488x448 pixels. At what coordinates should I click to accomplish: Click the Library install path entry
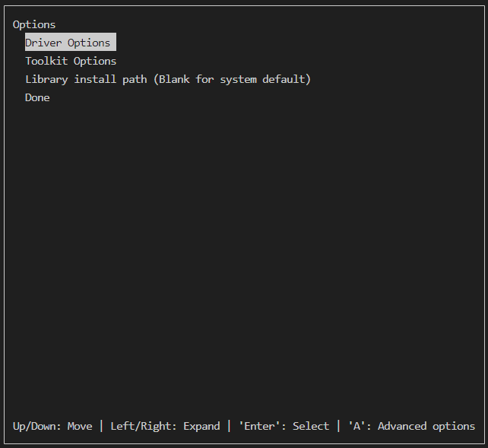pos(168,79)
